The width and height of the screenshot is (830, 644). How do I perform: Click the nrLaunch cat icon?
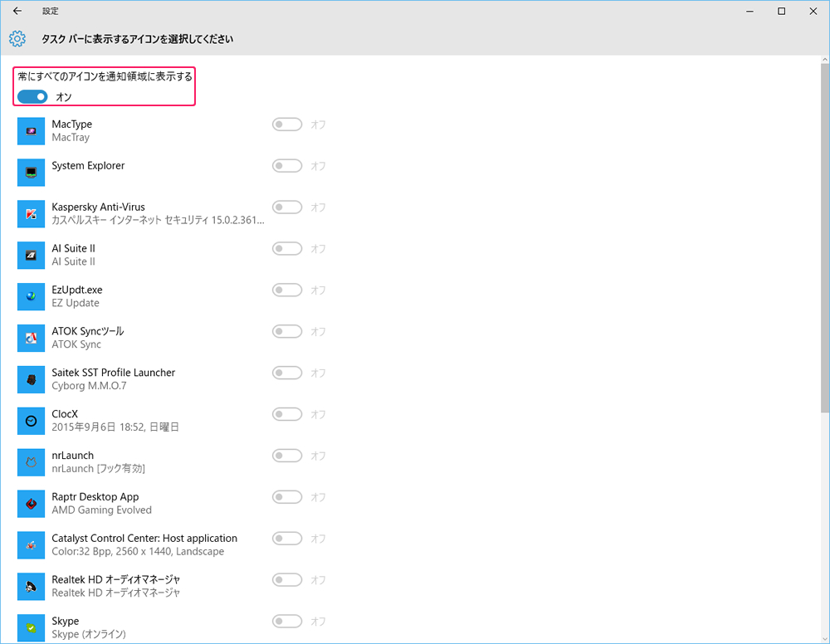click(31, 462)
